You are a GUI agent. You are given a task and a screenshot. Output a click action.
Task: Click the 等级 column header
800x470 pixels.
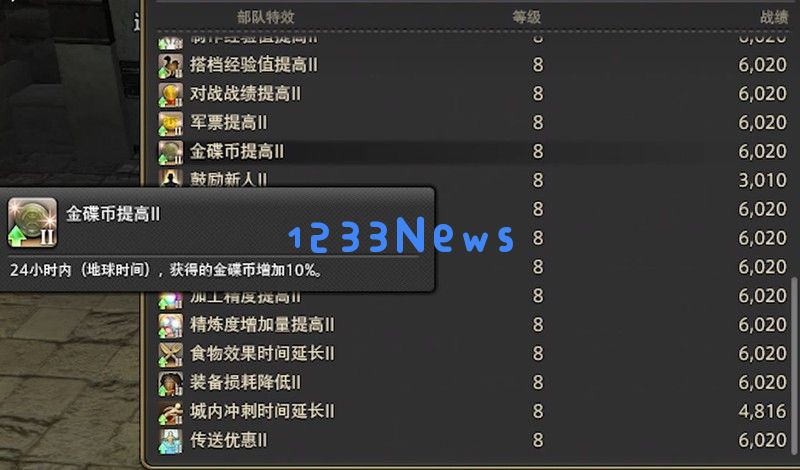coord(527,17)
